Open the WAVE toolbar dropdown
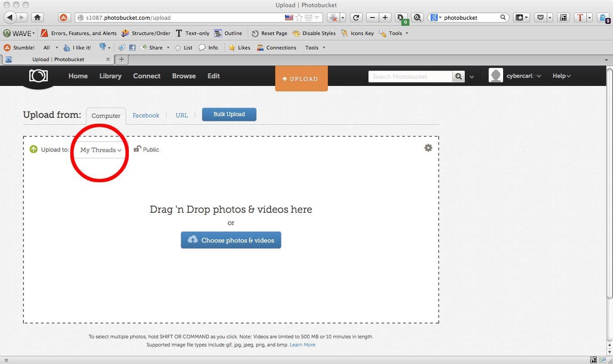This screenshot has height=364, width=613. [x=19, y=33]
